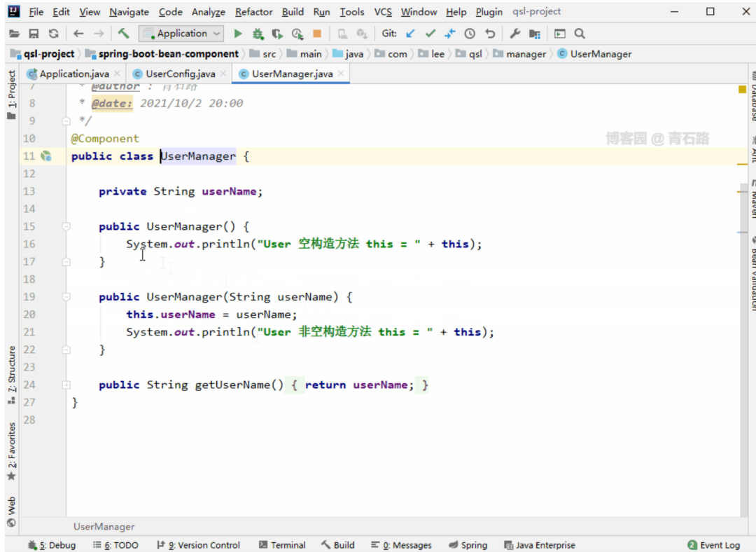Switch to the Application.java tab
Screen dimensions: 756x552
74,74
